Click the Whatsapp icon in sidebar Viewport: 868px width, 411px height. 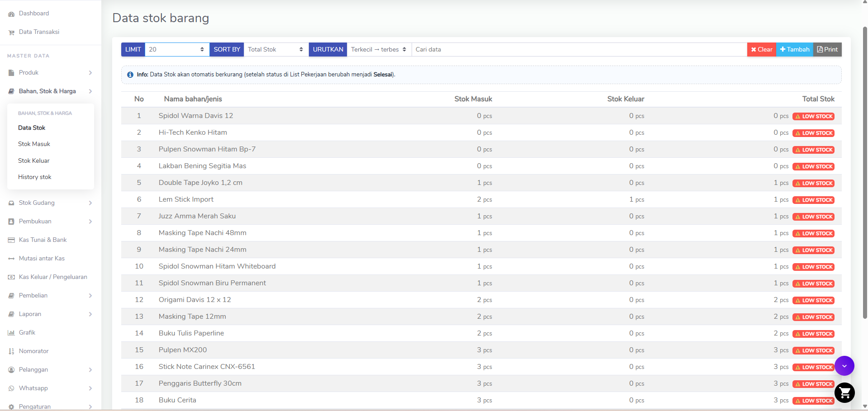pyautogui.click(x=11, y=388)
